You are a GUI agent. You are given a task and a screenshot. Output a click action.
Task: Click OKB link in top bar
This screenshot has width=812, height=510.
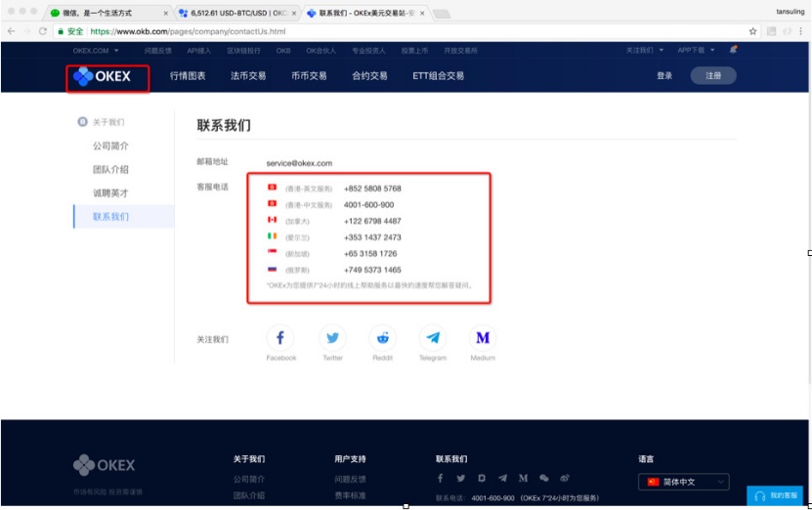click(283, 51)
